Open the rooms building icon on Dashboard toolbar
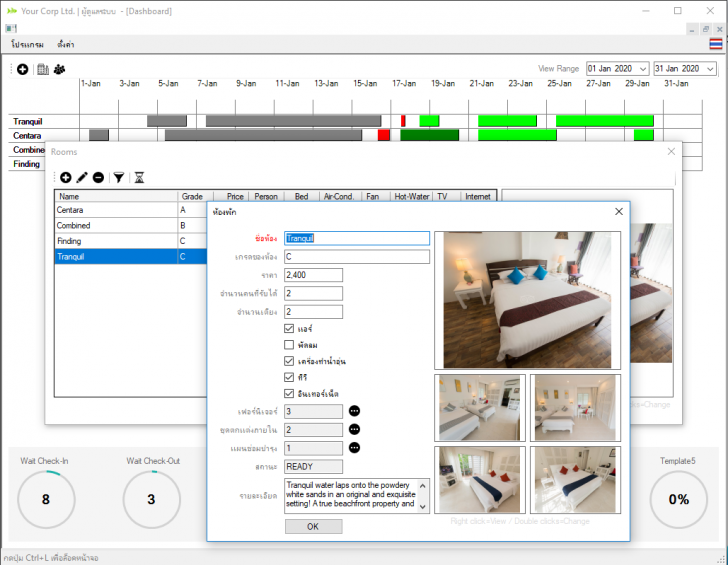The width and height of the screenshot is (728, 565). (x=43, y=69)
